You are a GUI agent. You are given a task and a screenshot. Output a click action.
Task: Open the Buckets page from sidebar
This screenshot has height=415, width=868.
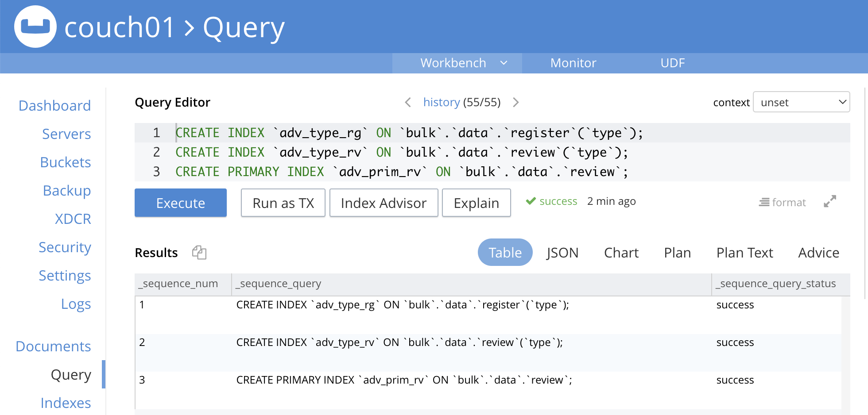(x=65, y=162)
